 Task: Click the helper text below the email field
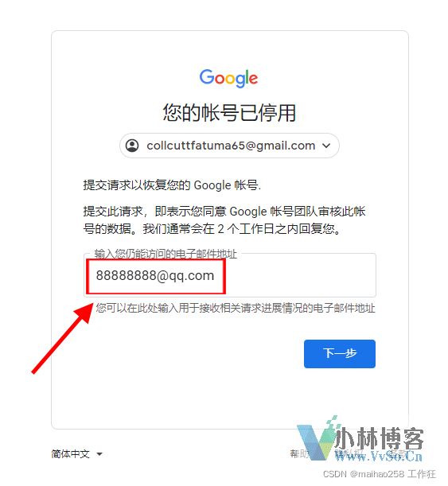[236, 308]
